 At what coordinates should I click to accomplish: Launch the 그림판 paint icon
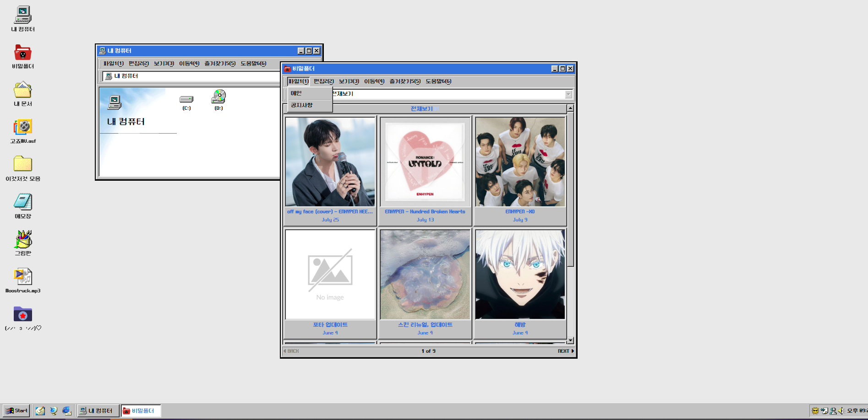[22, 243]
